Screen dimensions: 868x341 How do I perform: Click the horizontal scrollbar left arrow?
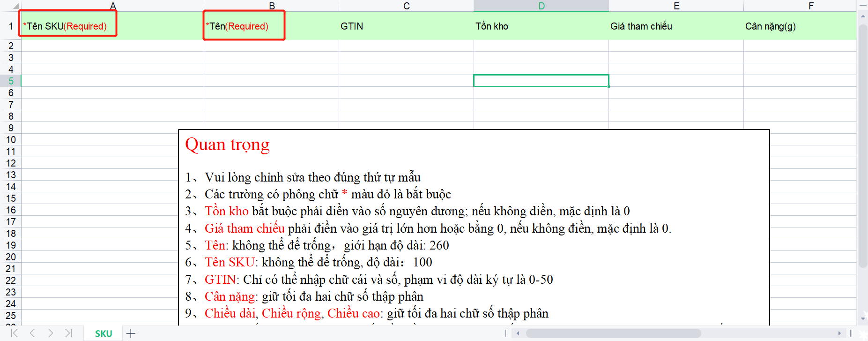pyautogui.click(x=518, y=333)
